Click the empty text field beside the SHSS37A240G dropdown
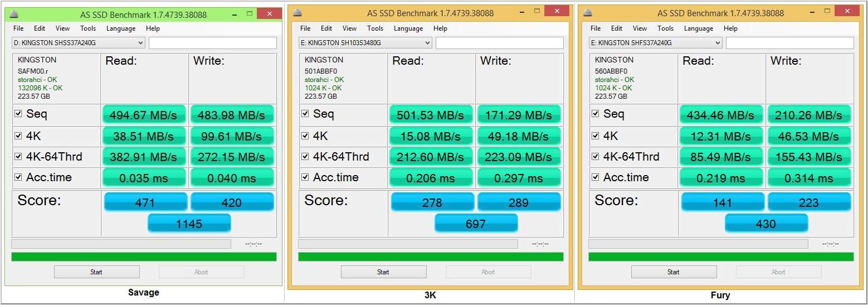Screen dimensions: 868x305 pyautogui.click(x=213, y=43)
